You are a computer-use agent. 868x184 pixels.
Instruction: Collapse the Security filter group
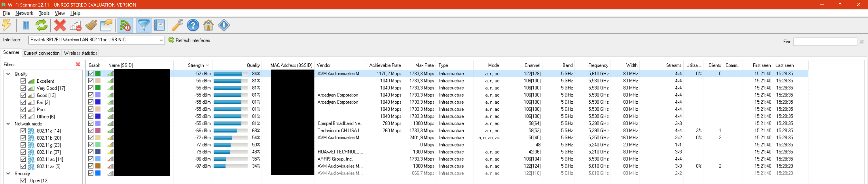[x=8, y=174]
